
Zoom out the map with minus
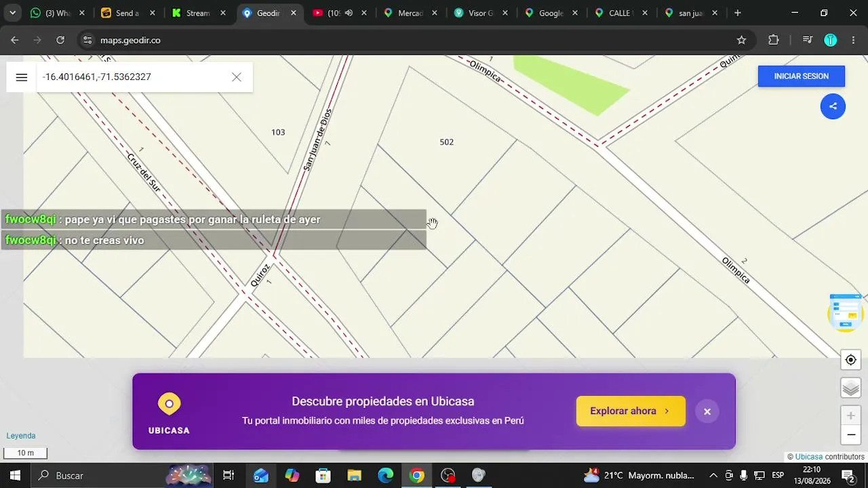pyautogui.click(x=851, y=434)
